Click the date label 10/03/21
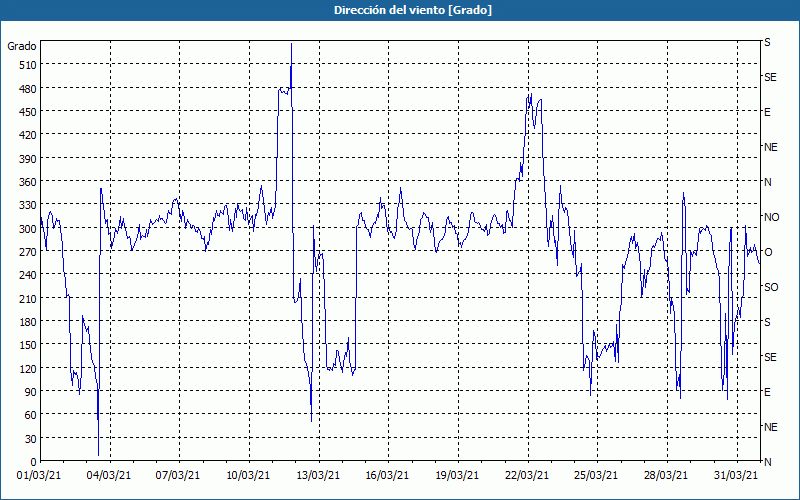Viewport: 800px width, 500px height. 248,476
